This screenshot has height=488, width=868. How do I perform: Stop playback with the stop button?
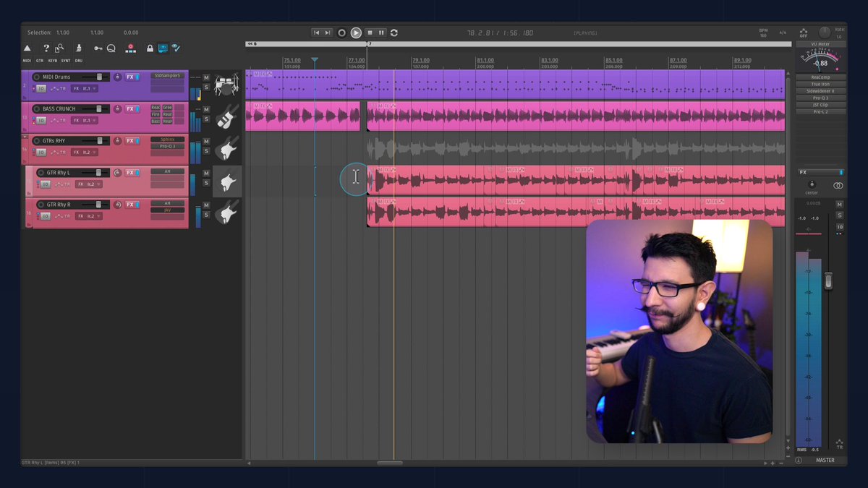[x=370, y=33]
